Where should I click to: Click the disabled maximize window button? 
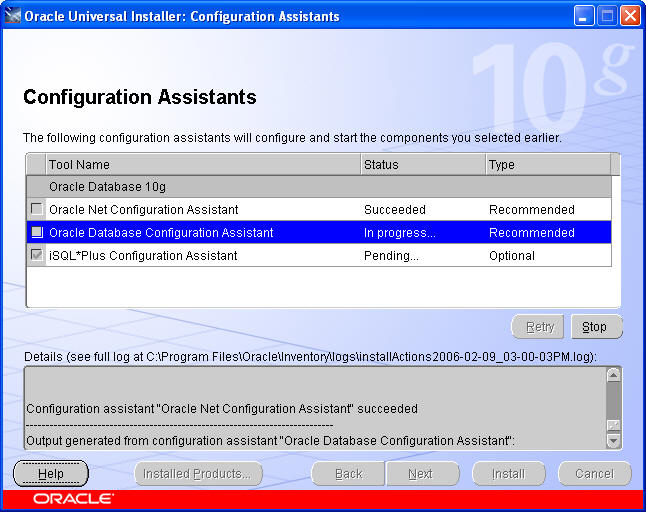tap(607, 16)
